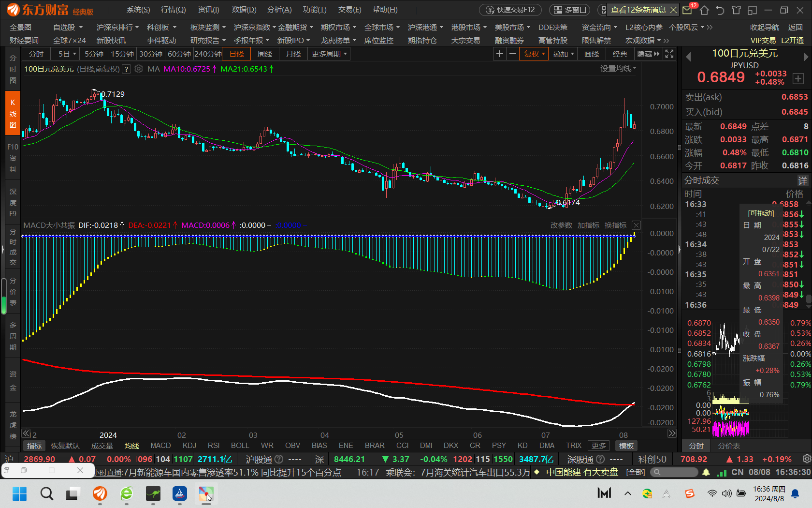Open Eastmoney app icon on taskbar

pyautogui.click(x=100, y=493)
